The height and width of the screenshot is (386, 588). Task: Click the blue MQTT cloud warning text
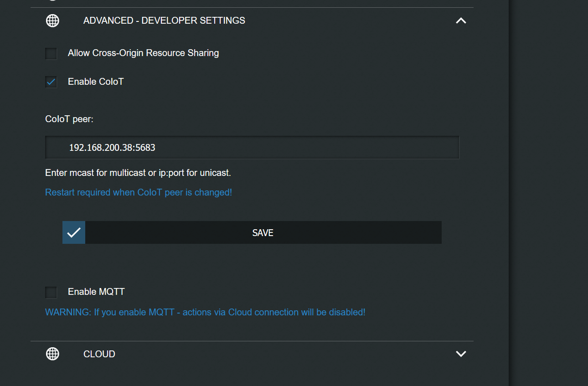(x=205, y=312)
